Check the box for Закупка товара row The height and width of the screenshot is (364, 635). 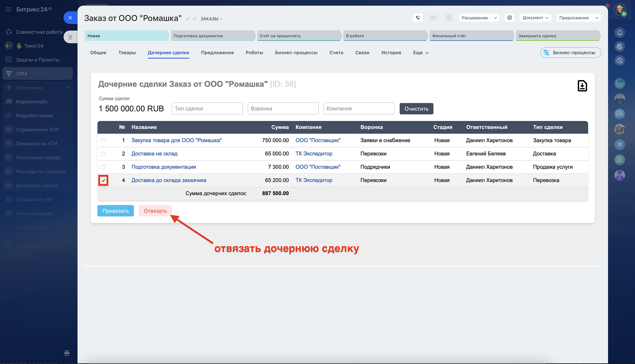click(103, 141)
